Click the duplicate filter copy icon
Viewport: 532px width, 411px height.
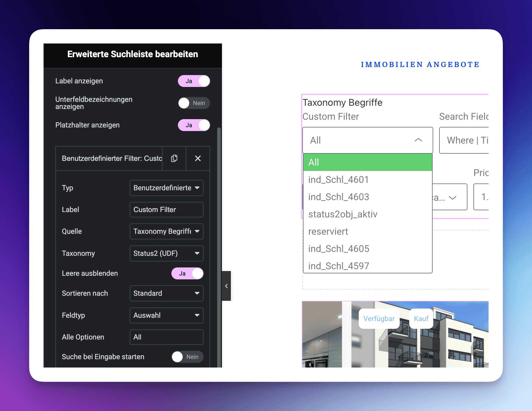174,158
